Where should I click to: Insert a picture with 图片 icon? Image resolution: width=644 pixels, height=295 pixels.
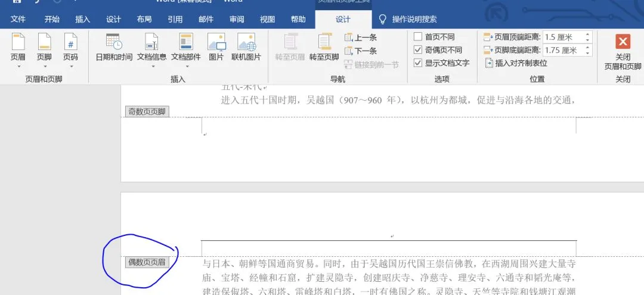pyautogui.click(x=216, y=42)
